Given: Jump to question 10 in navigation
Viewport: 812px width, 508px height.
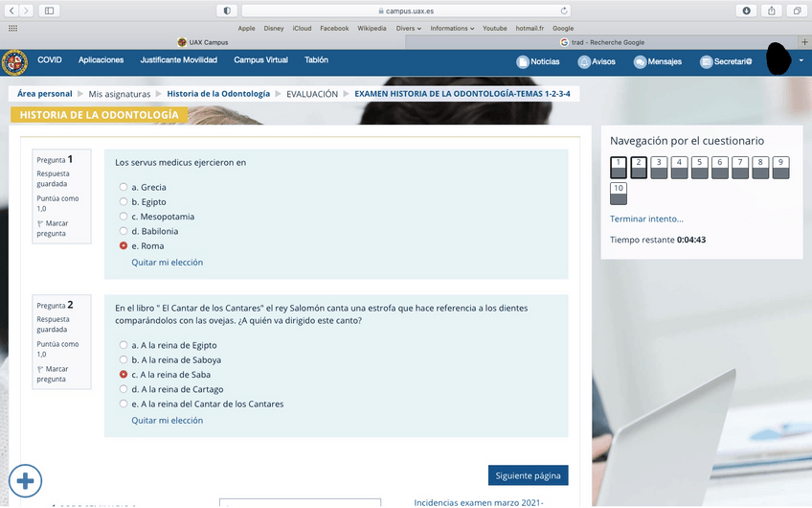Looking at the screenshot, I should (x=619, y=194).
